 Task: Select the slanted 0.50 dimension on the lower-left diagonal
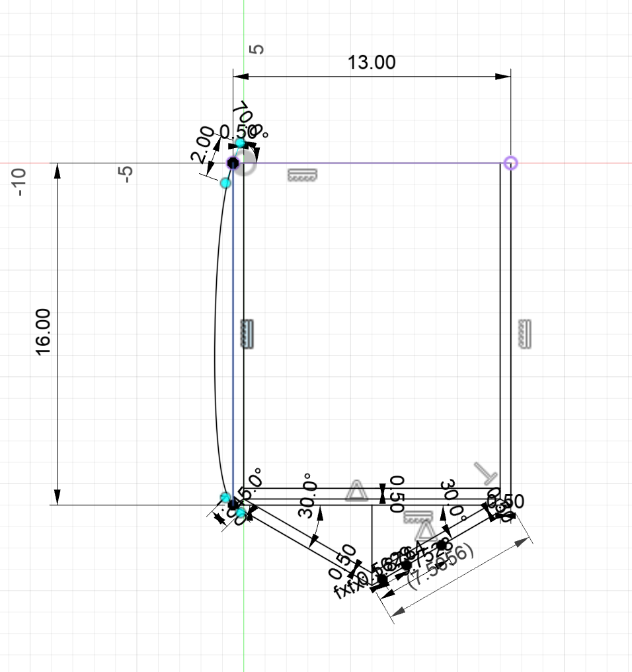pyautogui.click(x=342, y=562)
